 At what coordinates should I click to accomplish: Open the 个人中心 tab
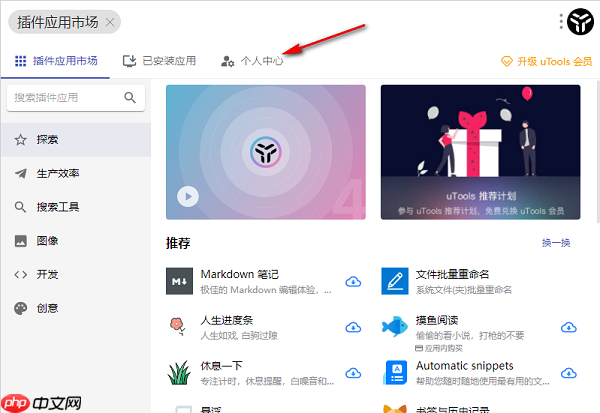click(252, 61)
